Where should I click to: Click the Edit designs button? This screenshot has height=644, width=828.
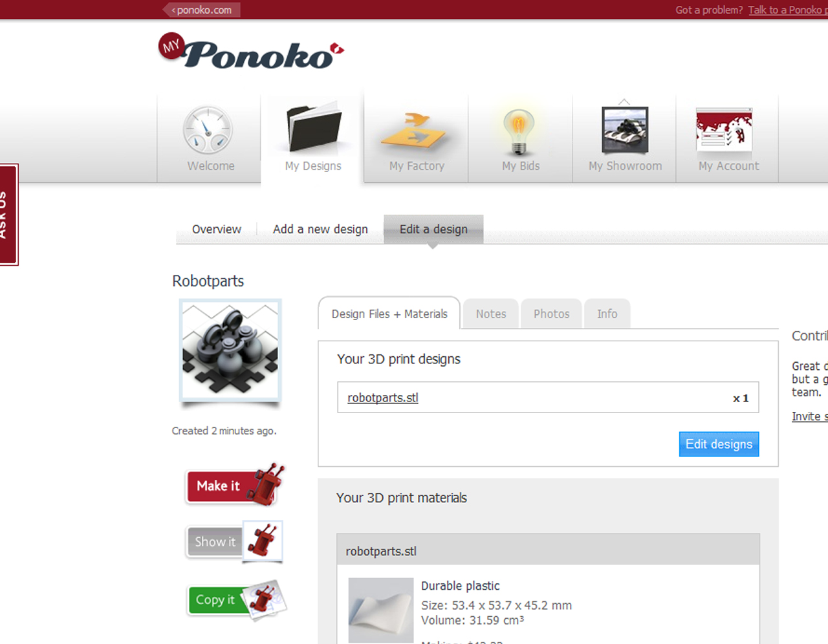(x=719, y=444)
